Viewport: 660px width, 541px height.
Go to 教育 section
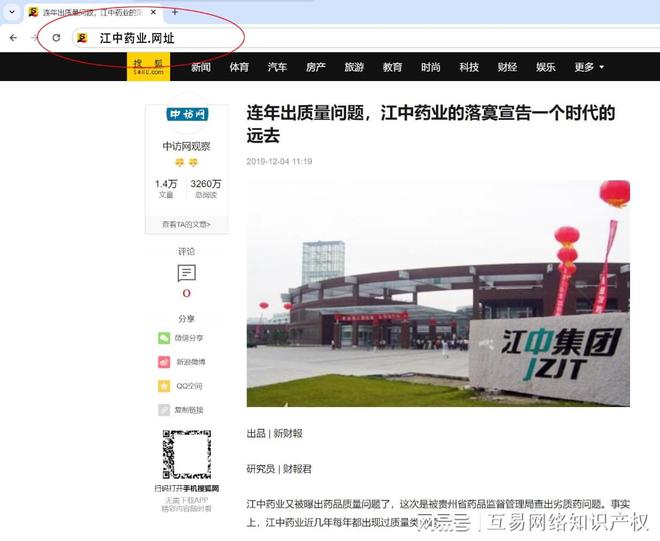coord(392,67)
